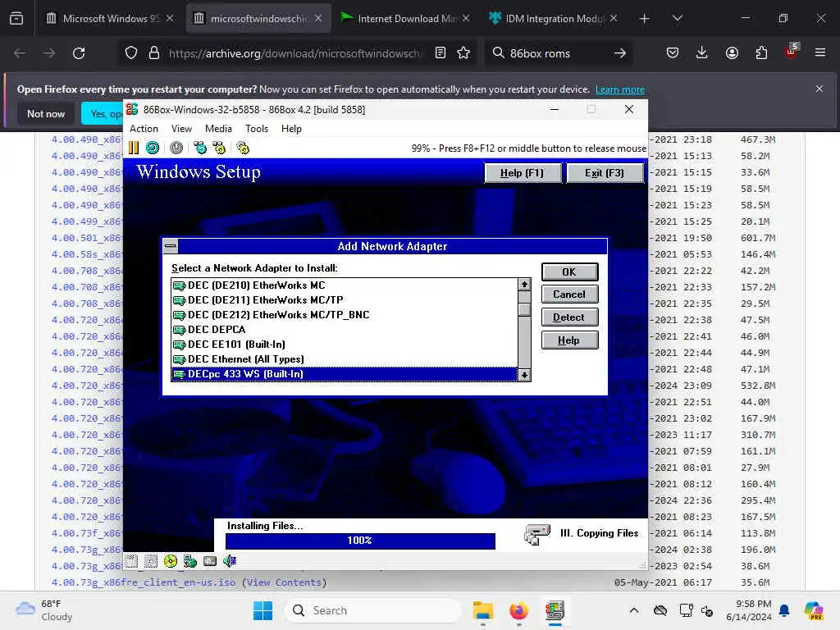The height and width of the screenshot is (630, 840).
Task: Open the Action menu in 86Box
Action: pos(144,129)
